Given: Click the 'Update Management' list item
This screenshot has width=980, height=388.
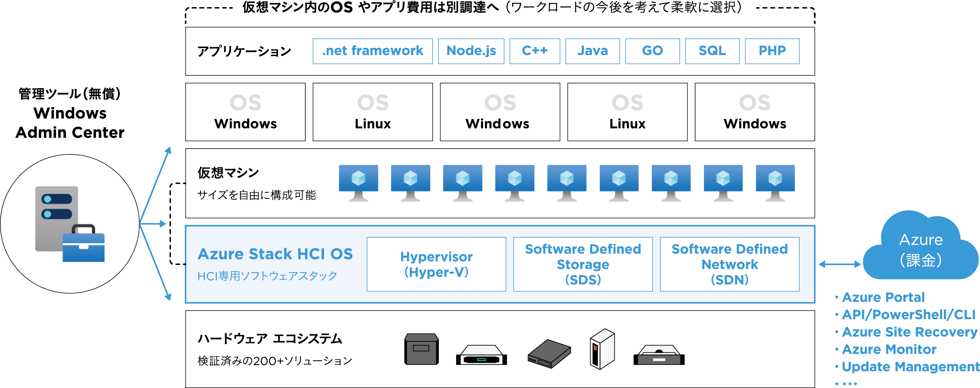Looking at the screenshot, I should click(910, 367).
